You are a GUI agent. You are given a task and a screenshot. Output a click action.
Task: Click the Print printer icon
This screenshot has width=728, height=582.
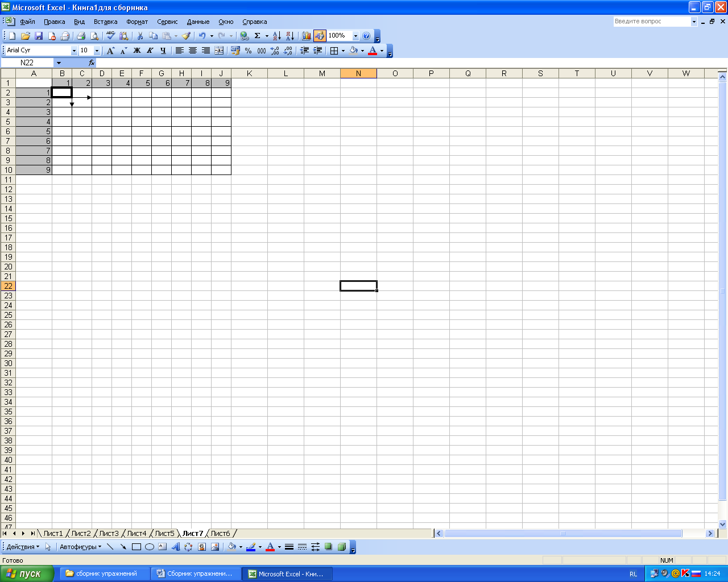coord(81,36)
